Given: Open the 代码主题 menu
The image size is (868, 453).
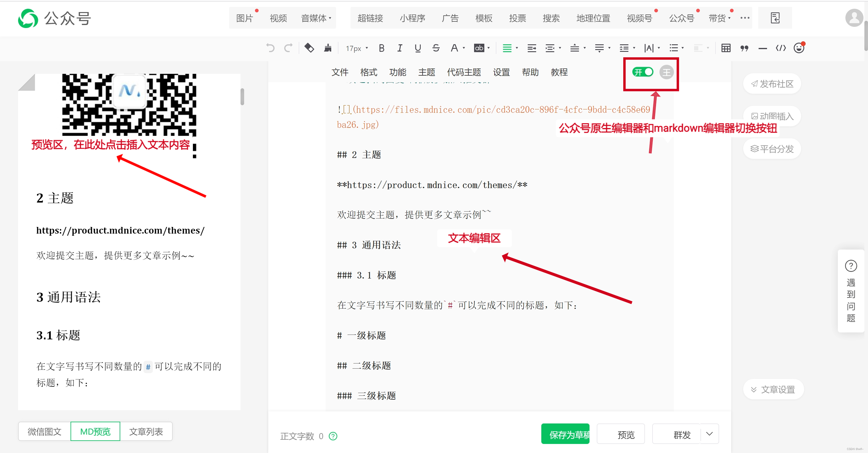Looking at the screenshot, I should tap(464, 72).
